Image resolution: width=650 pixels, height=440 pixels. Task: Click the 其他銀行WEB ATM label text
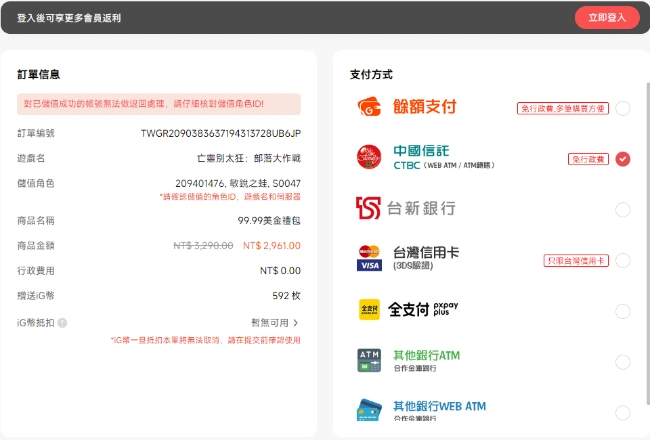439,406
